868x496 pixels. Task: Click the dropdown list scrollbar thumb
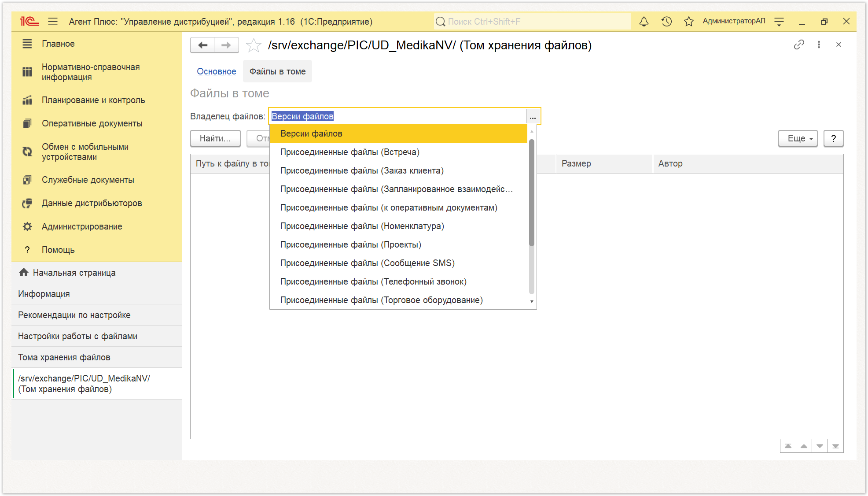point(532,192)
